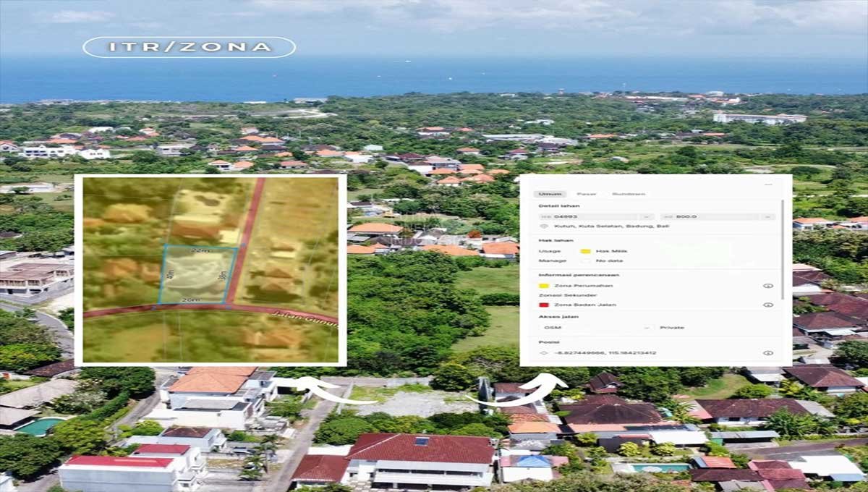Click the 26m bottom edge label on map
Screen dimensions: 868x492
[190, 299]
